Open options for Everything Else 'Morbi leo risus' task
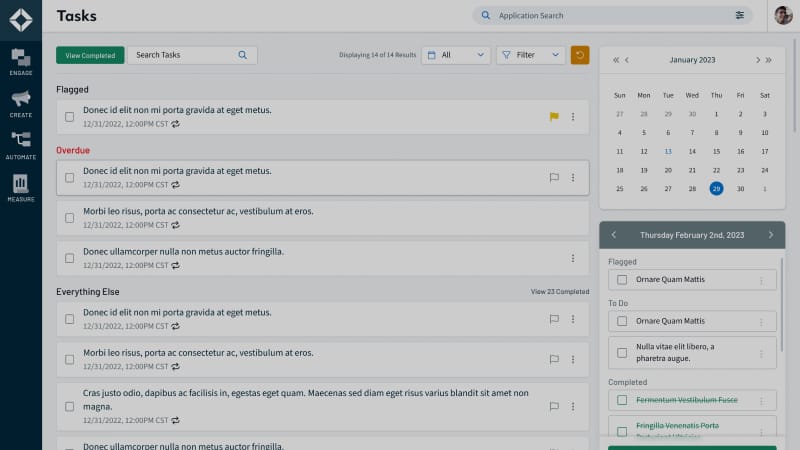Screen dimensions: 800x450 point(573,360)
